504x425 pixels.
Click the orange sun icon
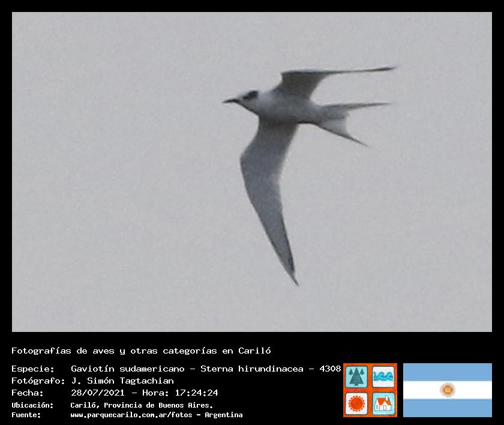pyautogui.click(x=356, y=403)
